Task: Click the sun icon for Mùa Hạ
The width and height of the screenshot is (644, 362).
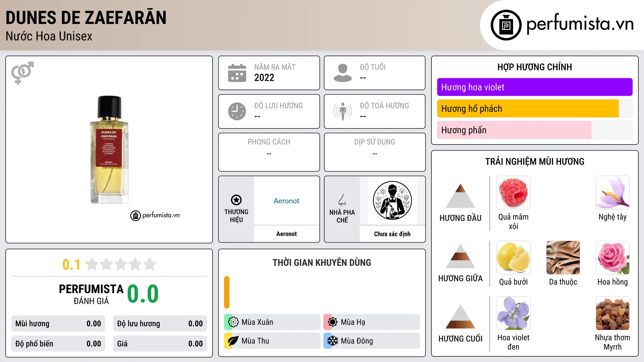Action: coord(333,322)
